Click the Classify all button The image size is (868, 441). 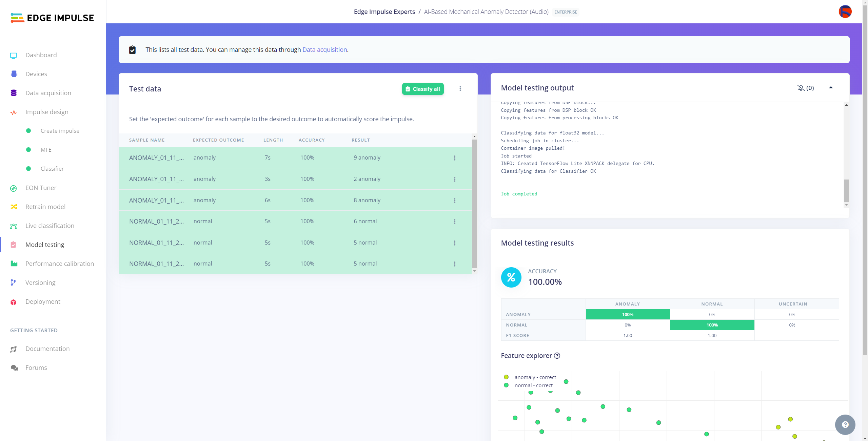point(423,89)
